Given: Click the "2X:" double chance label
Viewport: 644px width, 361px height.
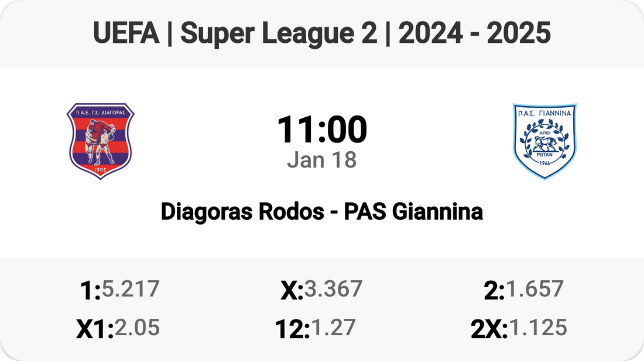Looking at the screenshot, I should click(x=489, y=329).
